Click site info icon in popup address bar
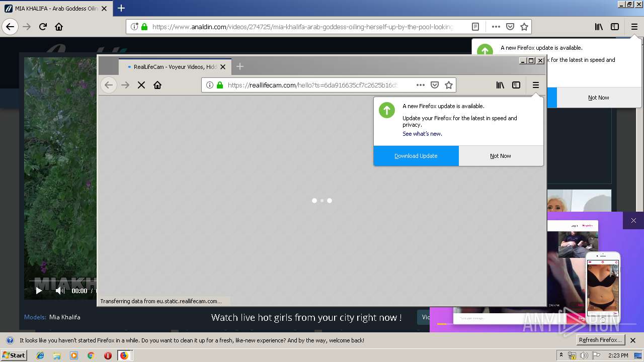 (210, 85)
